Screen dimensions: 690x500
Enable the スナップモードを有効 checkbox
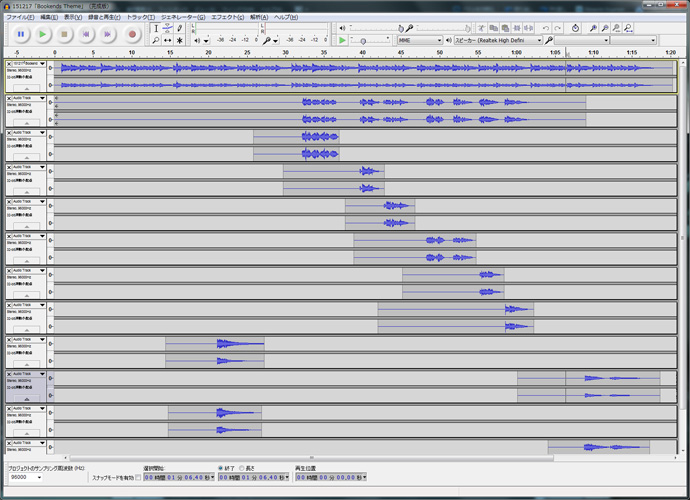[x=138, y=478]
